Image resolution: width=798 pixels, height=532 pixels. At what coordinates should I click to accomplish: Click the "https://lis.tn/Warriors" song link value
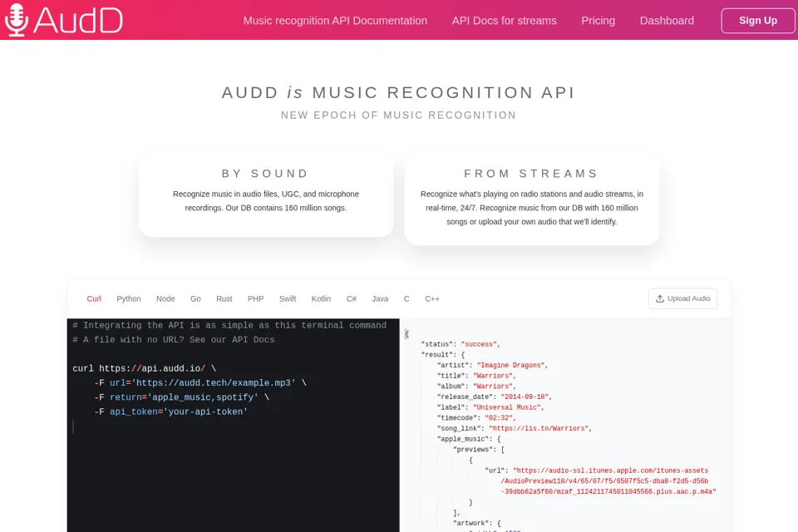[539, 429]
